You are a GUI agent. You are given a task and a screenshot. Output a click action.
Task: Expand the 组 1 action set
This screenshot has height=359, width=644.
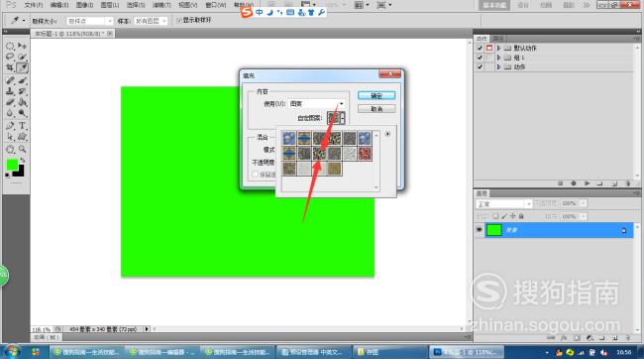(498, 58)
